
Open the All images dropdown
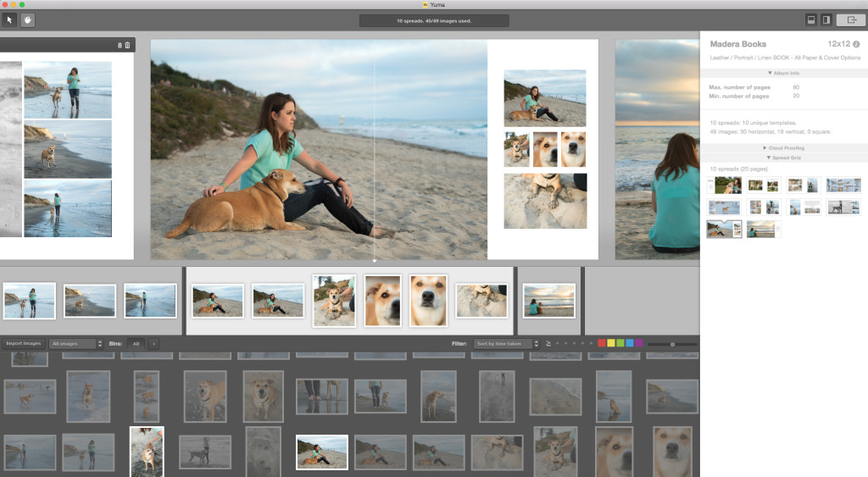point(75,344)
